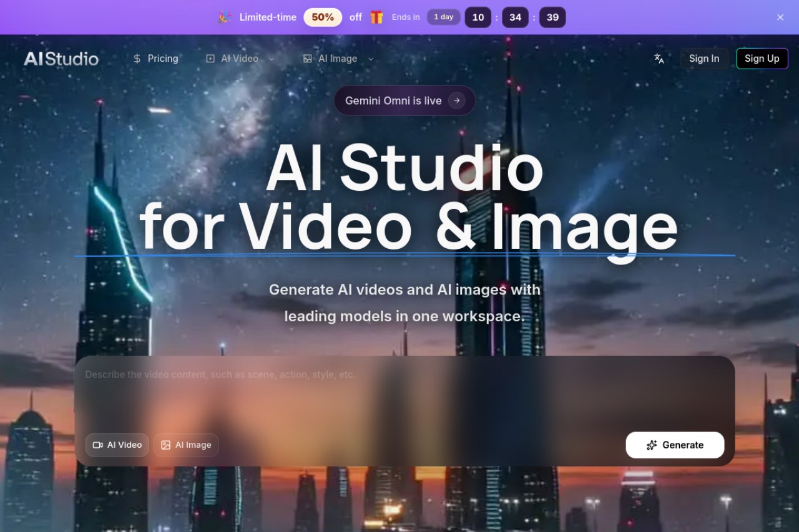Image resolution: width=799 pixels, height=532 pixels.
Task: Open the "Gemini Omni is live" announcement
Action: 404,100
